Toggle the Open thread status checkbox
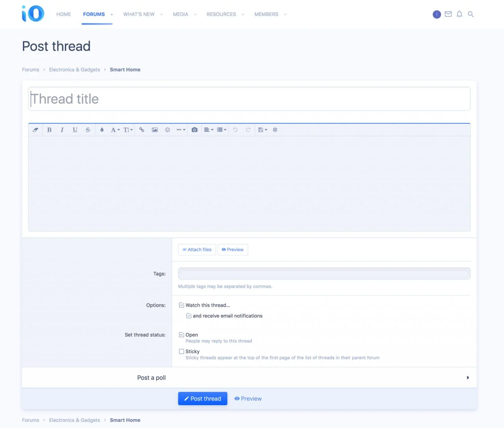 click(182, 335)
